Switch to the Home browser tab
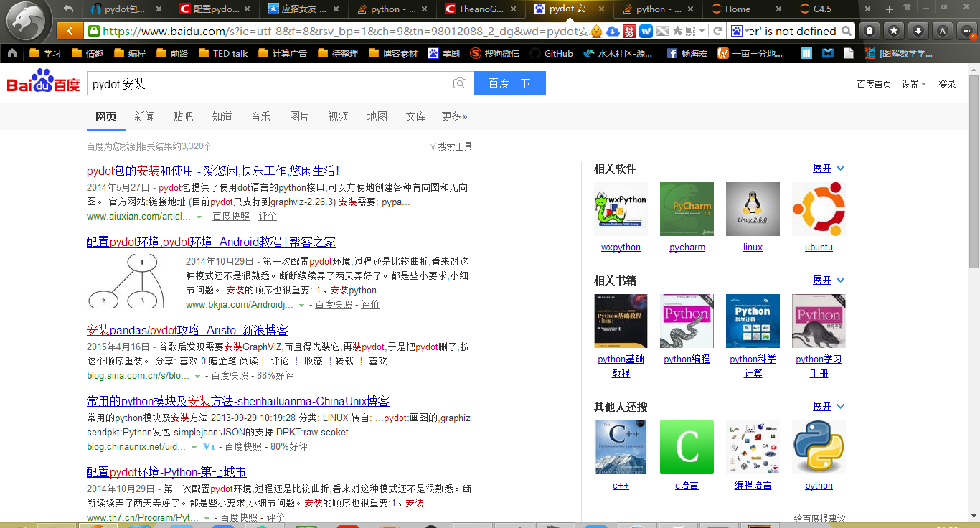This screenshot has height=528, width=980. [738, 9]
